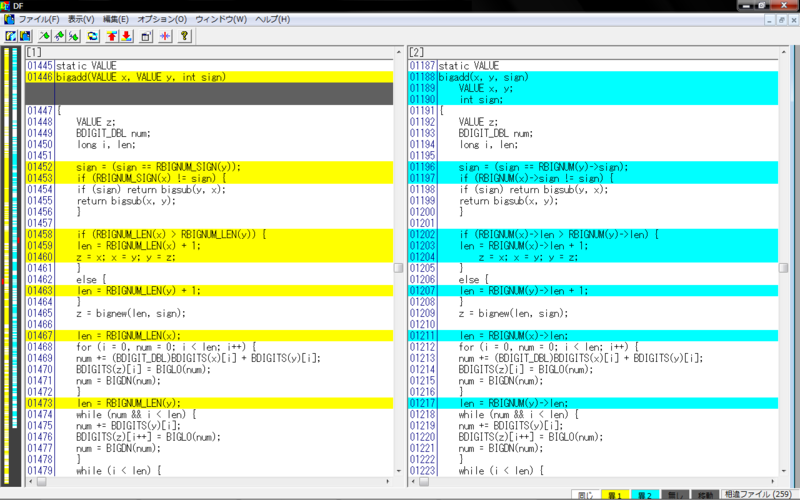The image size is (800, 500).
Task: Select right line 01194 long i, len;
Action: [593, 144]
